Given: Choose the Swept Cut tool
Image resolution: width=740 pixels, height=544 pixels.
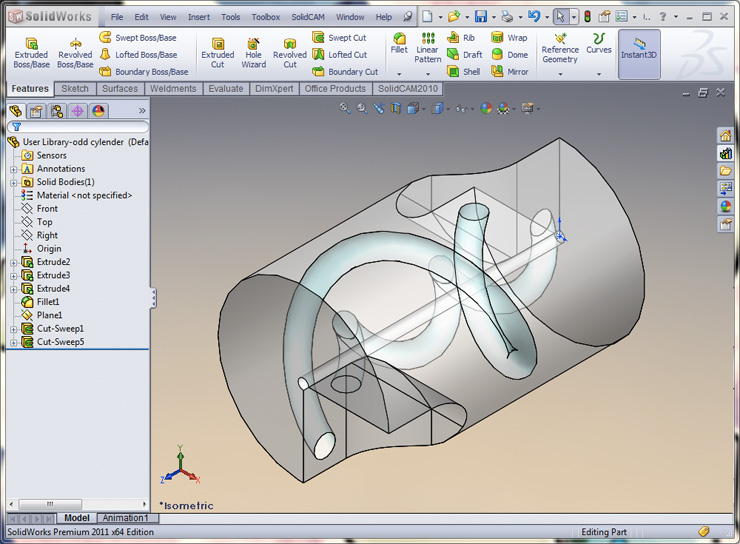Looking at the screenshot, I should [339, 37].
